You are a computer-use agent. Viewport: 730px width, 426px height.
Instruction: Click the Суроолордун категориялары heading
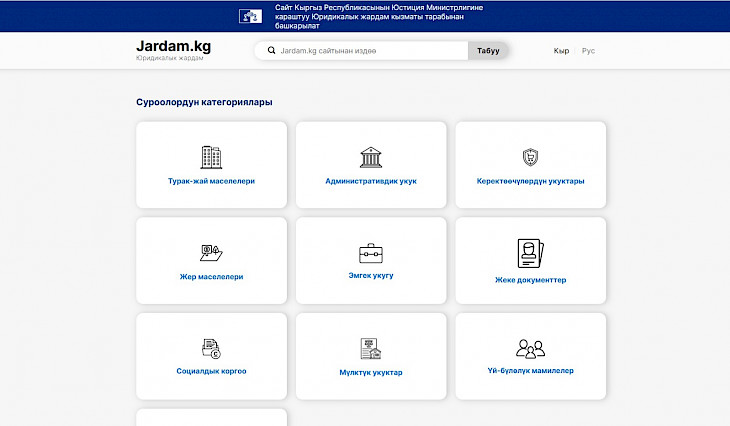pos(204,102)
